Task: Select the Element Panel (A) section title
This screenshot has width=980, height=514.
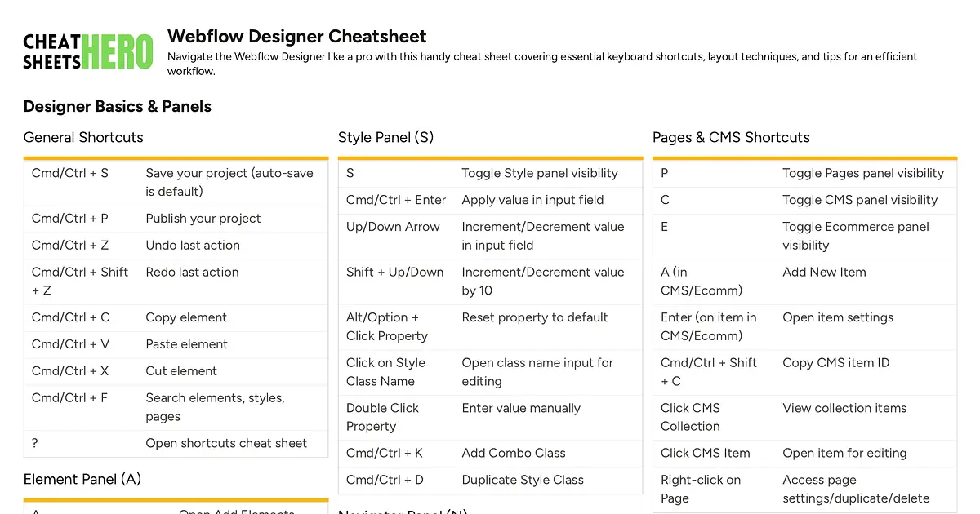Action: tap(82, 479)
